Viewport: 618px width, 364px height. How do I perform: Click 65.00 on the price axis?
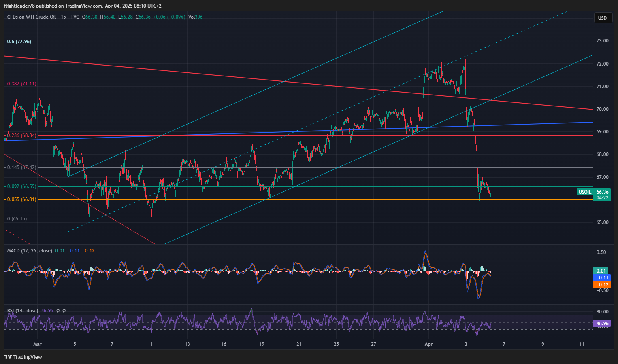(x=602, y=222)
